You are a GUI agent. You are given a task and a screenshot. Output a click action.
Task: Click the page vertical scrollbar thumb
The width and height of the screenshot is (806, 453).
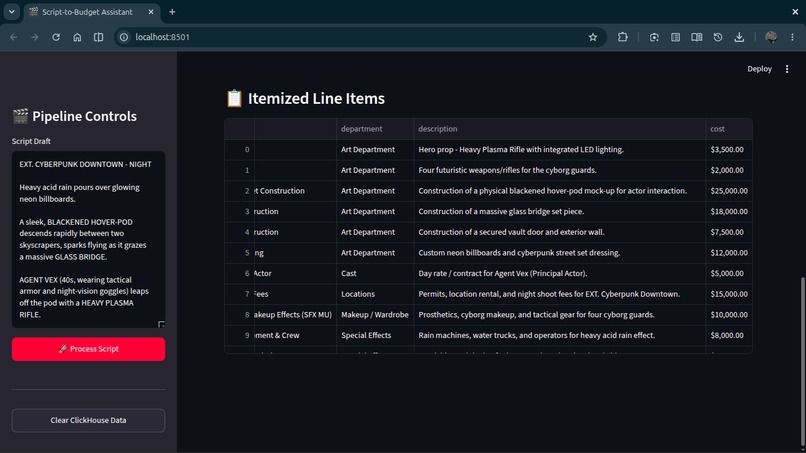coord(803,363)
